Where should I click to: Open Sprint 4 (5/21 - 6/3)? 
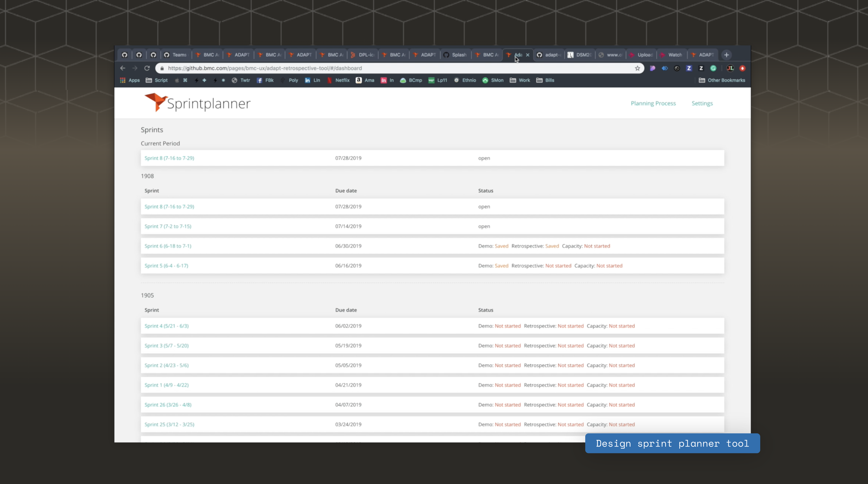[166, 326]
